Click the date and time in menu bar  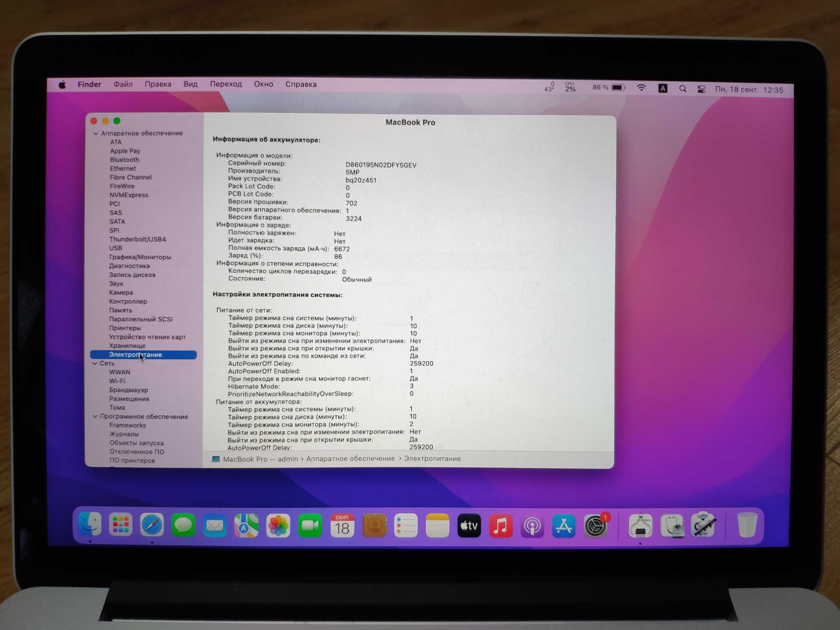749,90
